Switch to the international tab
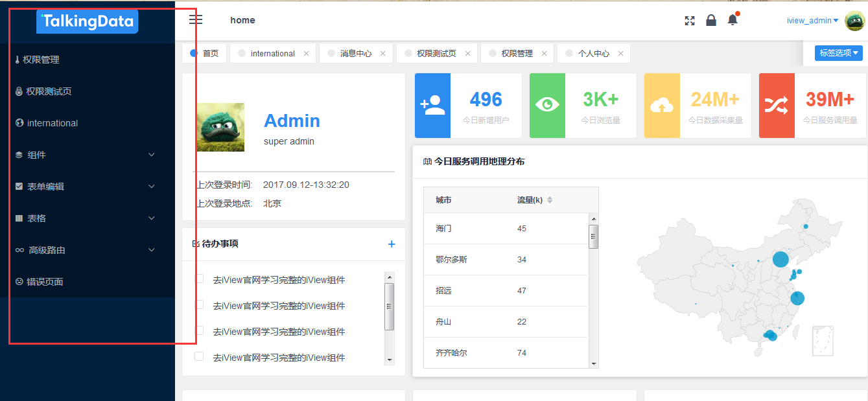This screenshot has width=868, height=401. [x=272, y=54]
